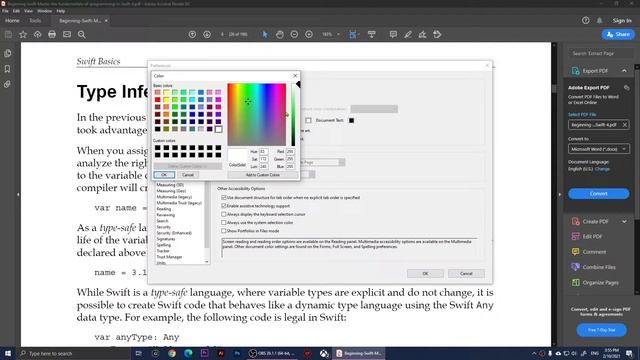Click the notifications bell icon
The image size is (640, 360).
pyautogui.click(x=600, y=20)
